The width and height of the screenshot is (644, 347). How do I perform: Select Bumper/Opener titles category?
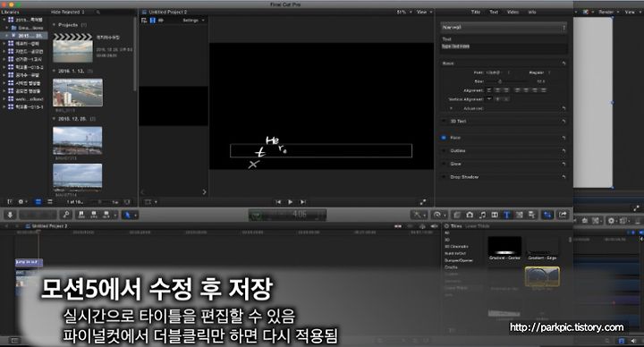[459, 260]
